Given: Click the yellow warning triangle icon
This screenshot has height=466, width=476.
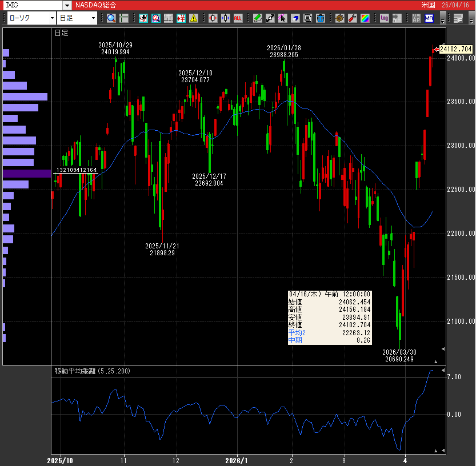Looking at the screenshot, I should coord(194,18).
